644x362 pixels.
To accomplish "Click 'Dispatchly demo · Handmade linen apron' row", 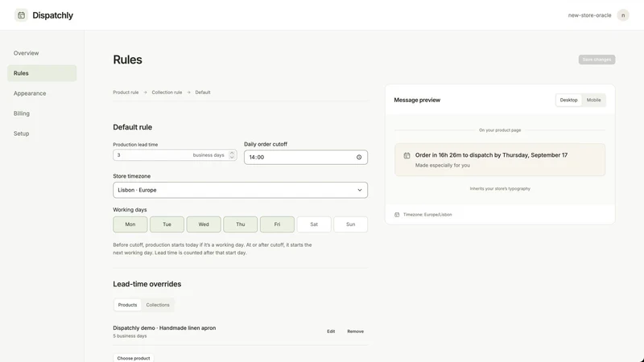I will pyautogui.click(x=164, y=328).
